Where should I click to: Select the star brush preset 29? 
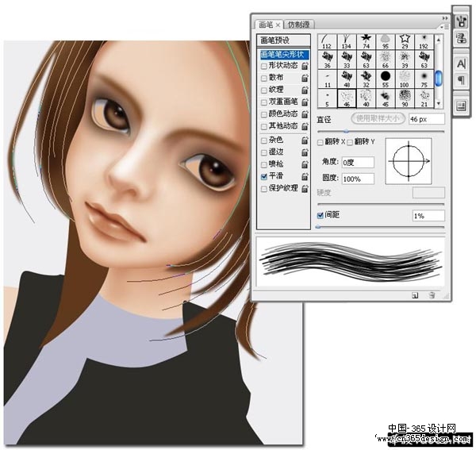405,41
